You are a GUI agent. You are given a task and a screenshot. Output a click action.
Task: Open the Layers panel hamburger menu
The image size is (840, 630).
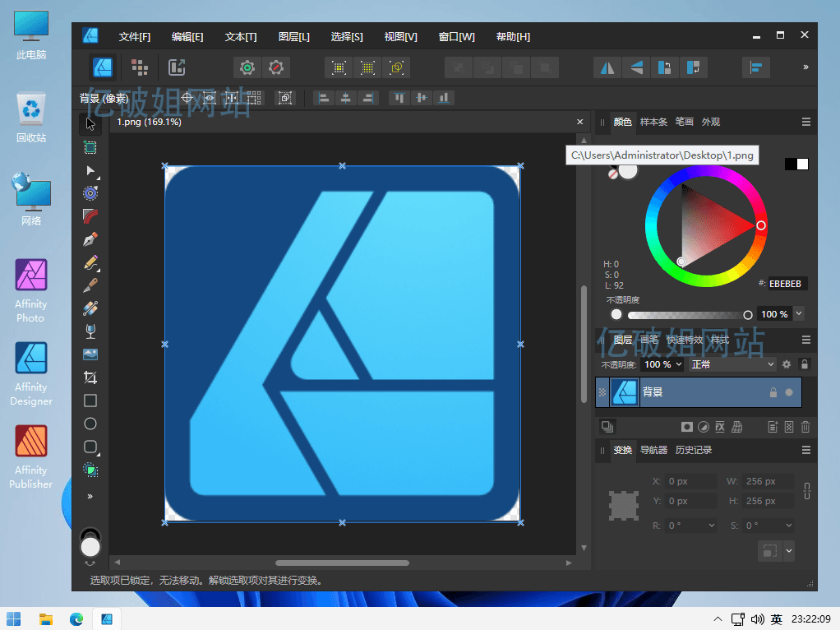tap(805, 340)
